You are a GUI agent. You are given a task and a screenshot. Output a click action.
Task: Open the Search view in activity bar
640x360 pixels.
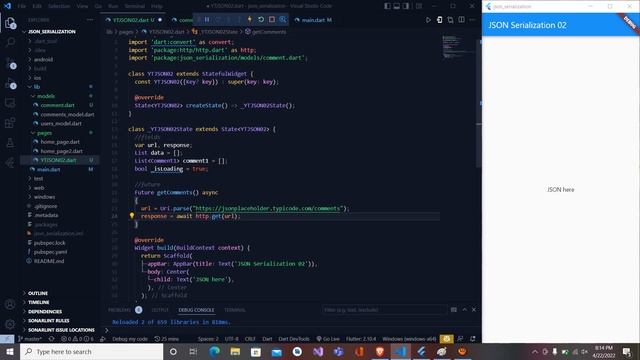tap(10, 42)
